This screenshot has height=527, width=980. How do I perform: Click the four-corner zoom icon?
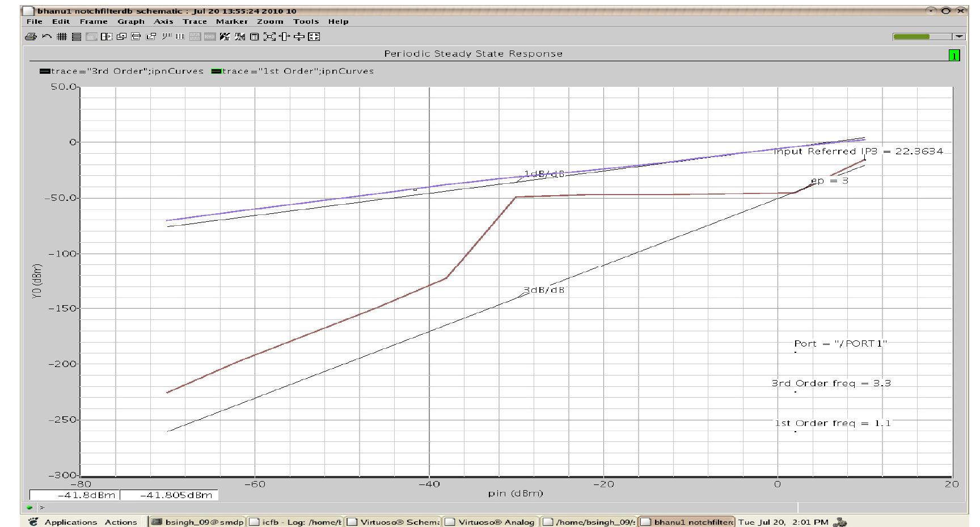coord(314,37)
